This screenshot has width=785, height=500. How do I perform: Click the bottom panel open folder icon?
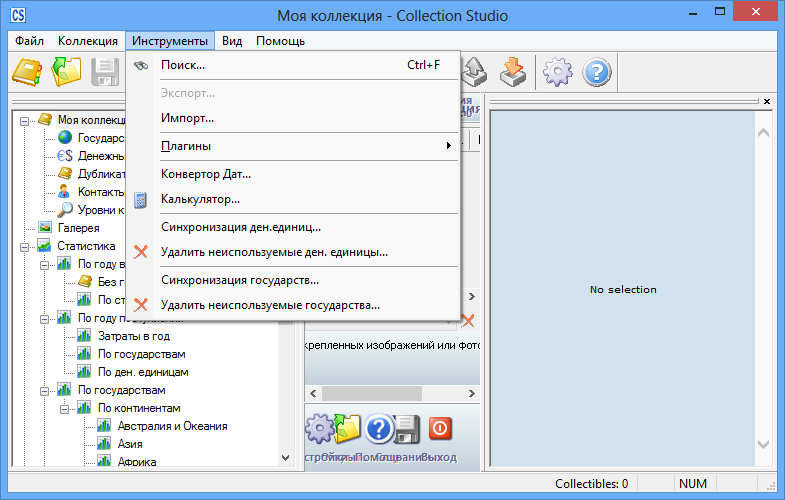pos(348,429)
